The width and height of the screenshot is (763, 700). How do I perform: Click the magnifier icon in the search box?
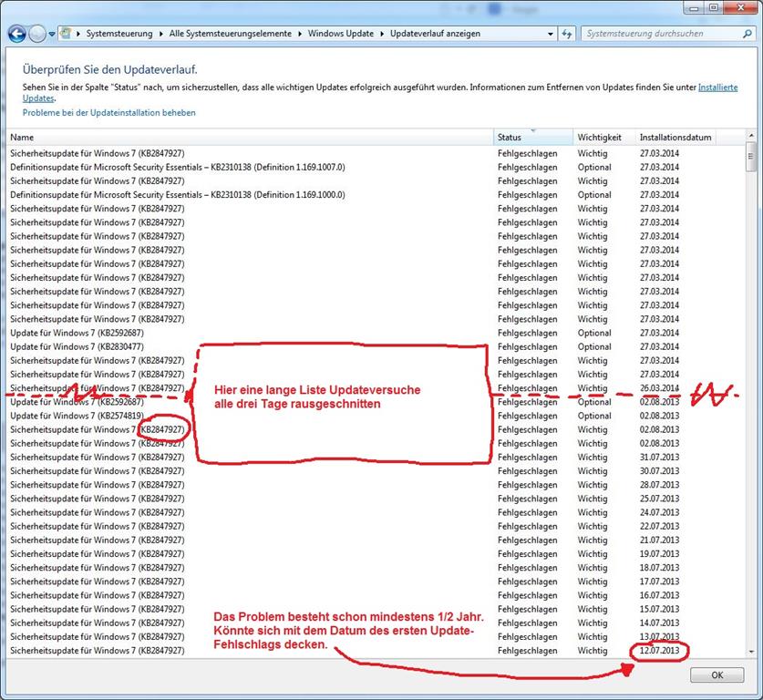click(747, 34)
